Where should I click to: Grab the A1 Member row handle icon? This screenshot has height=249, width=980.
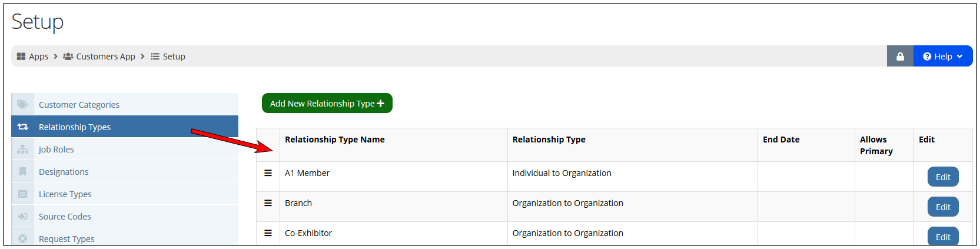point(268,173)
